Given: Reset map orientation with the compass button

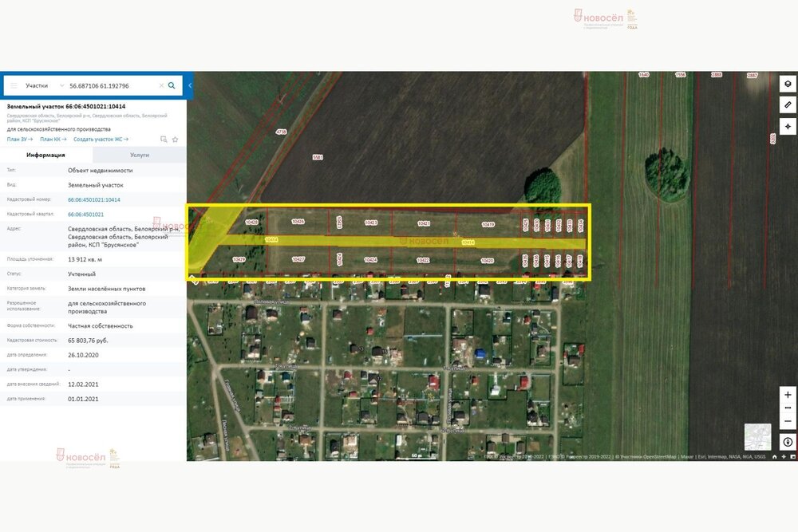Looking at the screenshot, I should (788, 442).
